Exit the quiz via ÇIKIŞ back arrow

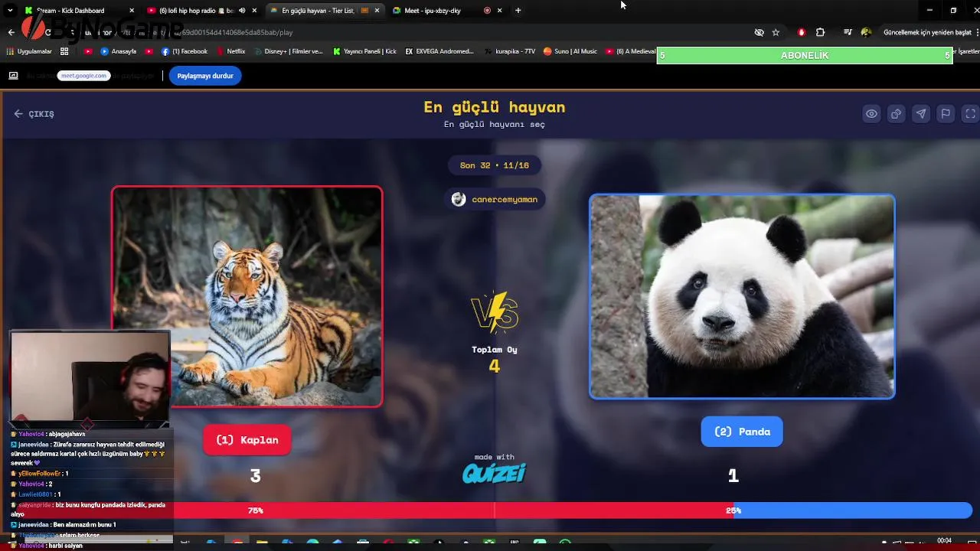tap(34, 114)
